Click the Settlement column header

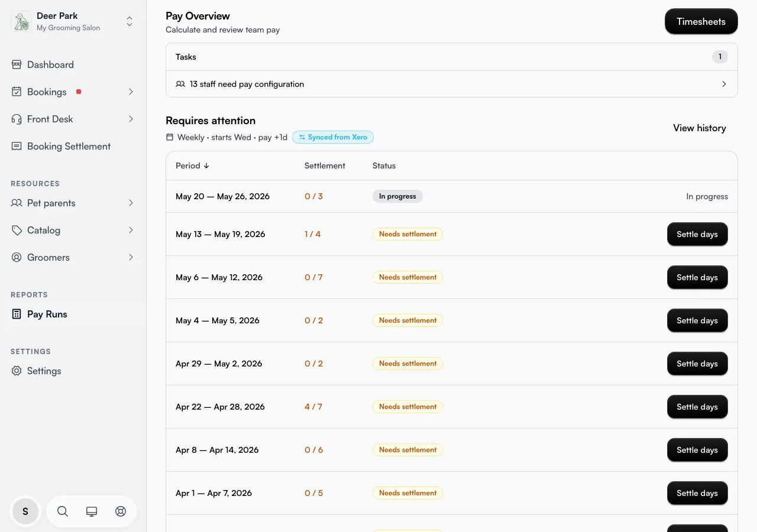(x=325, y=166)
